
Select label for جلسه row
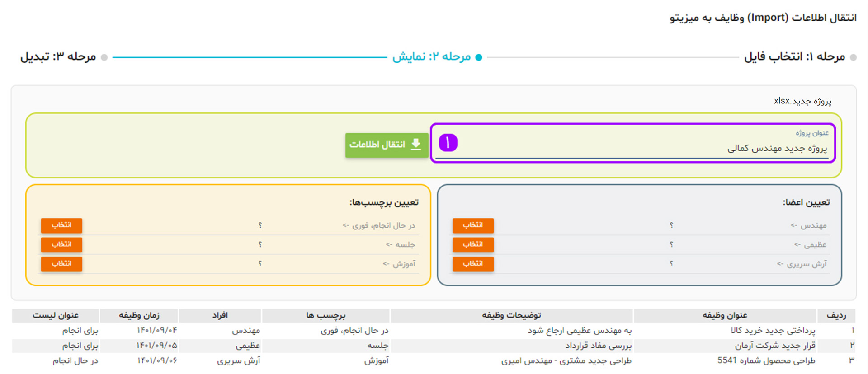click(61, 245)
